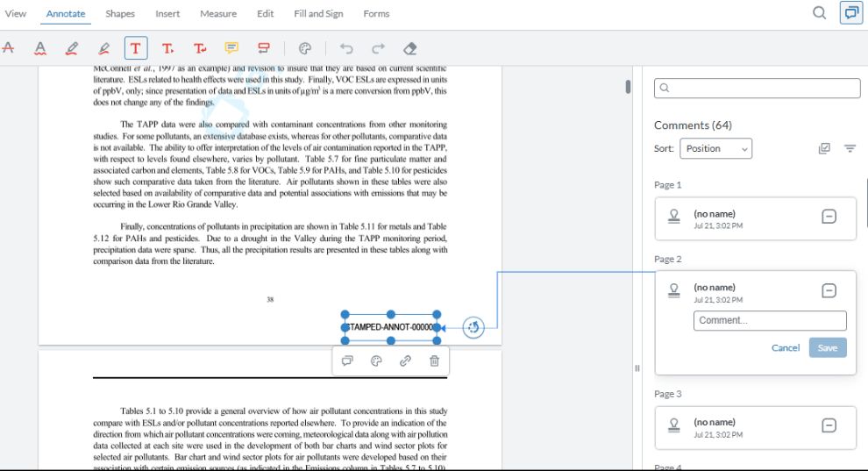The height and width of the screenshot is (471, 868).
Task: Click the stamp icon on Page 1 comment
Action: [x=673, y=217]
